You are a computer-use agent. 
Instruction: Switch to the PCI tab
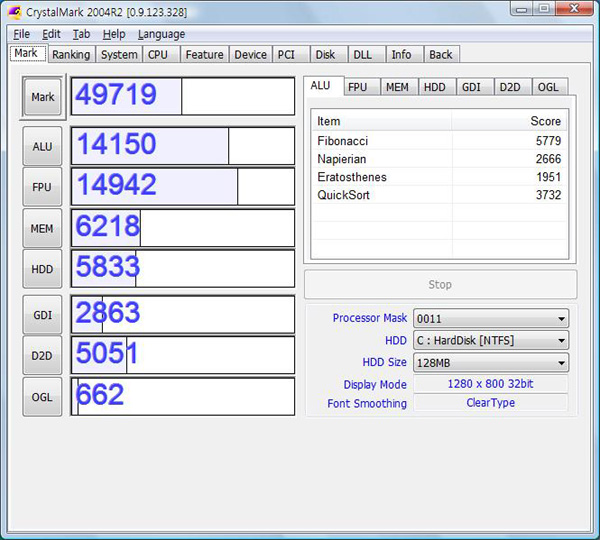coord(291,54)
